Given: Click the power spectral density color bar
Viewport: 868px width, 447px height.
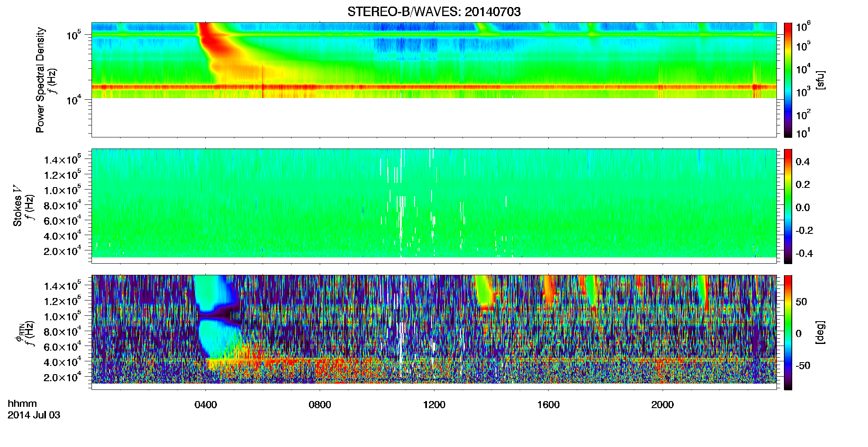Looking at the screenshot, I should [x=788, y=80].
